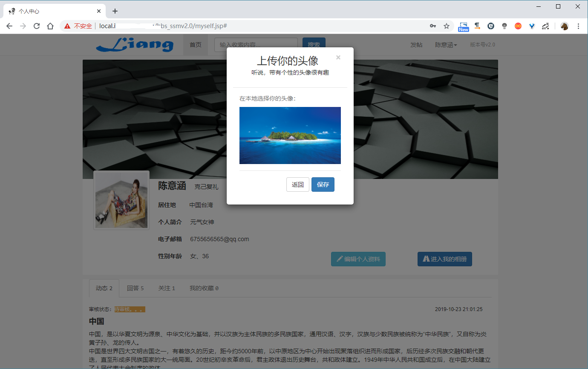The width and height of the screenshot is (588, 369).
Task: Click the Liang site logo
Action: click(x=135, y=45)
